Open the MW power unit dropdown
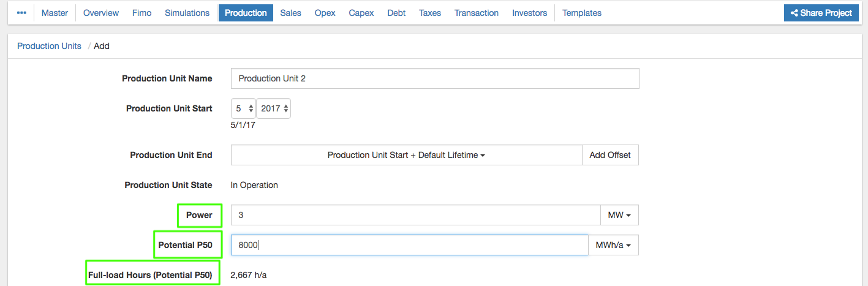Viewport: 868px width, 286px height. point(619,215)
